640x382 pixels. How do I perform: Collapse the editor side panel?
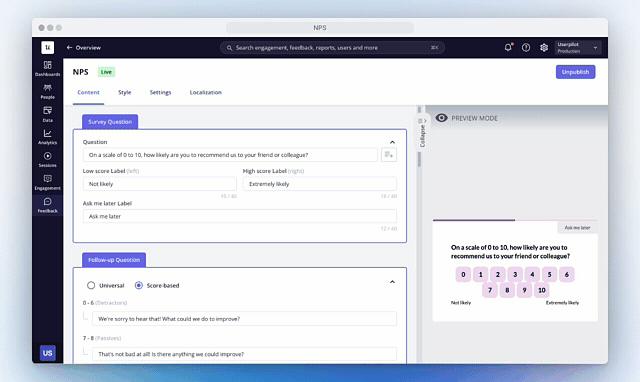coord(422,132)
